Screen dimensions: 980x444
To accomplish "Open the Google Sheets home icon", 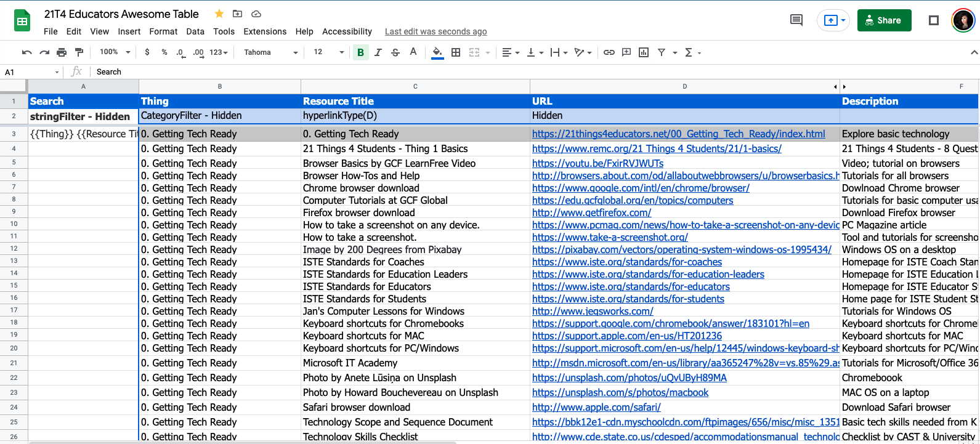I will coord(22,22).
